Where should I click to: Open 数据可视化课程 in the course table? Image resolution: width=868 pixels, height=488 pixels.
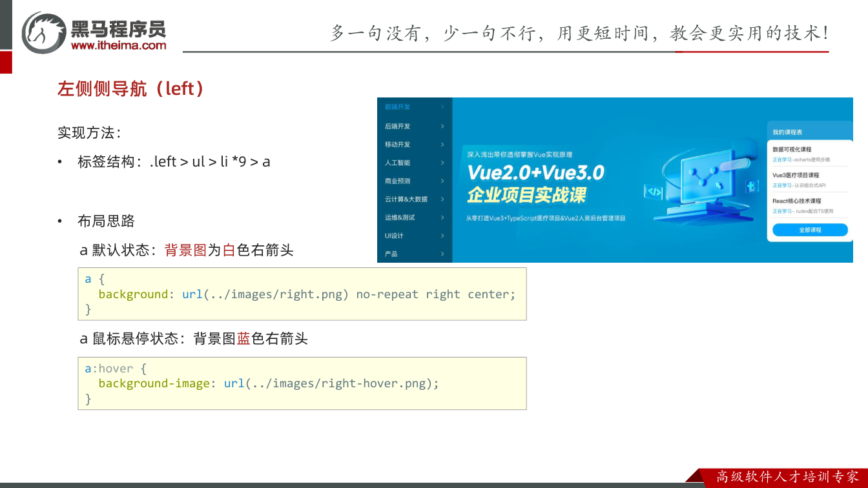click(x=792, y=149)
